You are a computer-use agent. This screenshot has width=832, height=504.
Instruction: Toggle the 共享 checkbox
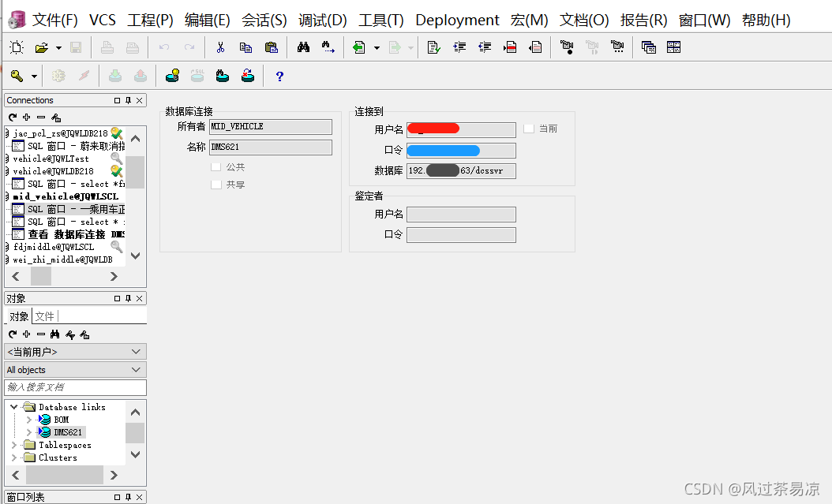[216, 185]
